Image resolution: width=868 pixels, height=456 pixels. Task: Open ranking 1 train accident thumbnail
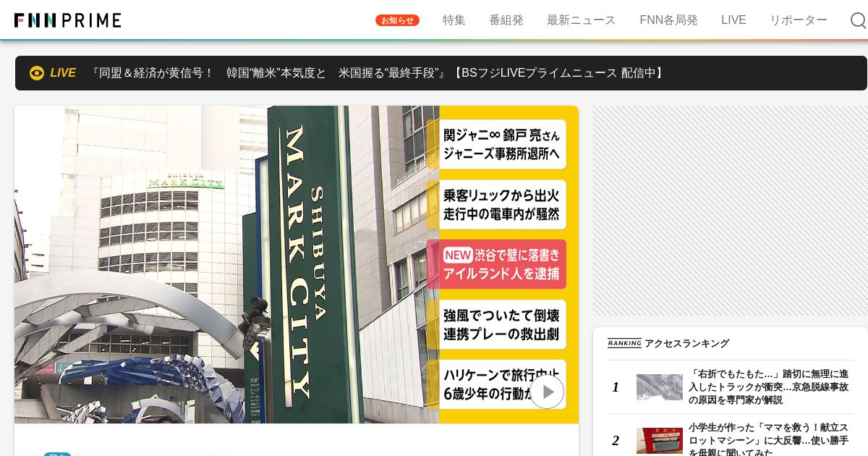point(660,387)
